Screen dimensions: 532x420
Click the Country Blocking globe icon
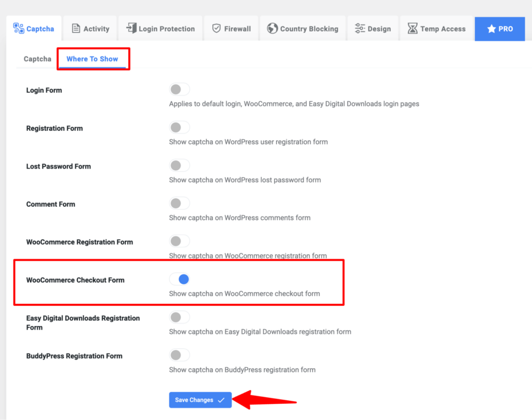tap(272, 29)
